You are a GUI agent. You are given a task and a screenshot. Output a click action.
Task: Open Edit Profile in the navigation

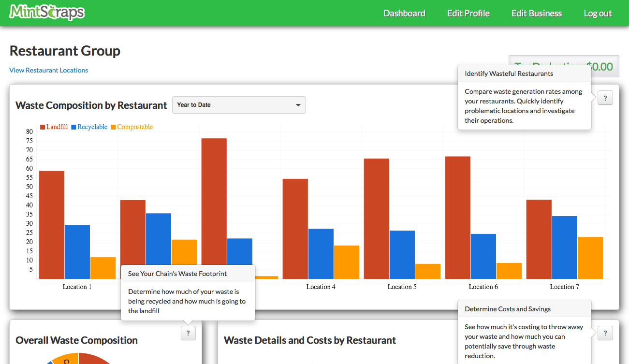[468, 14]
